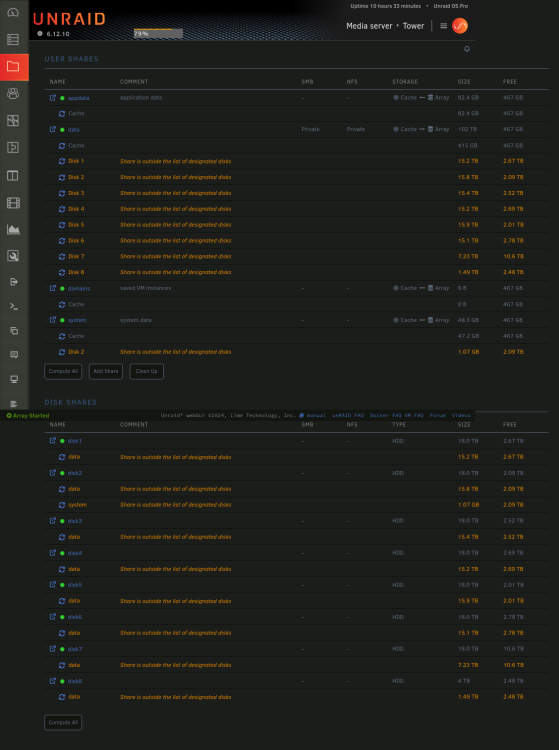Click the version info icon beside 6.12.10
The width and height of the screenshot is (559, 750).
point(40,33)
